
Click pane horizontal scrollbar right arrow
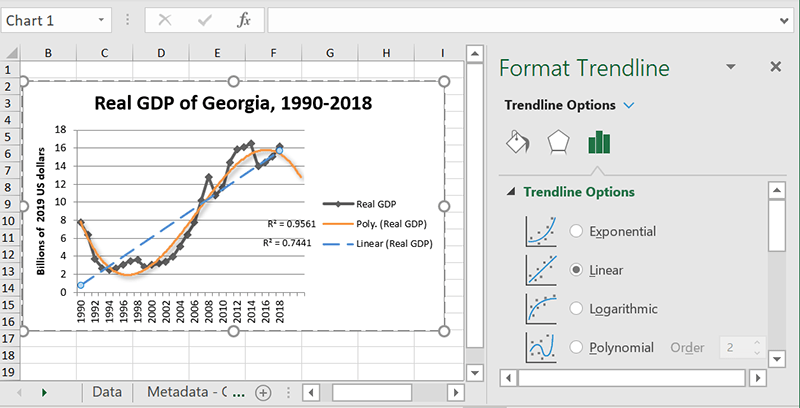[758, 378]
